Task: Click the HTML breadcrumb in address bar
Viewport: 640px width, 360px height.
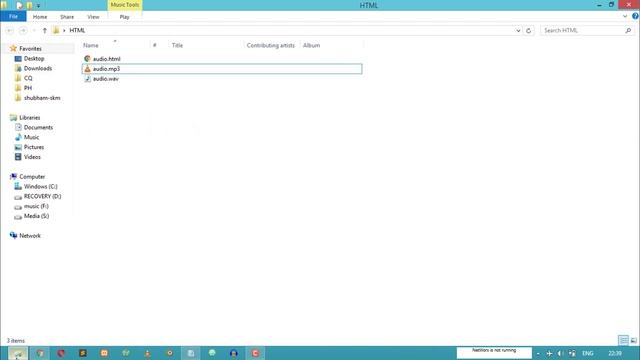Action: 77,30
